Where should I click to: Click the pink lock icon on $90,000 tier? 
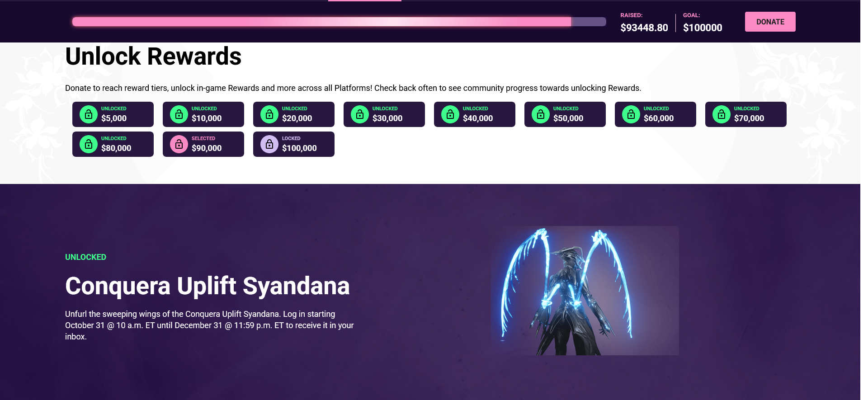tap(179, 144)
